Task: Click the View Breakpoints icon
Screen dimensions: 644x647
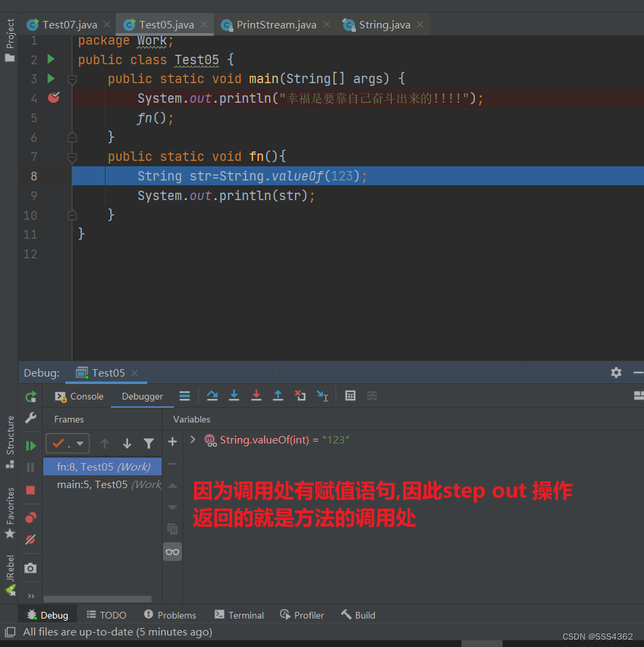Action: point(30,517)
